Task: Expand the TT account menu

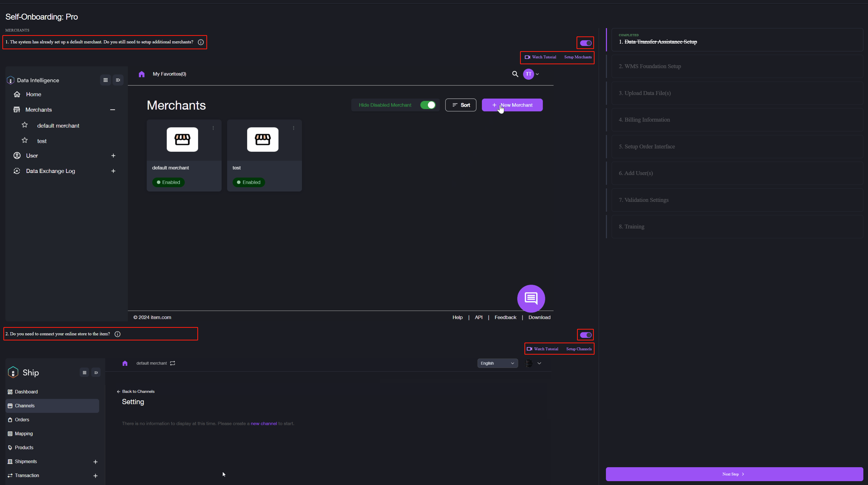Action: 531,74
